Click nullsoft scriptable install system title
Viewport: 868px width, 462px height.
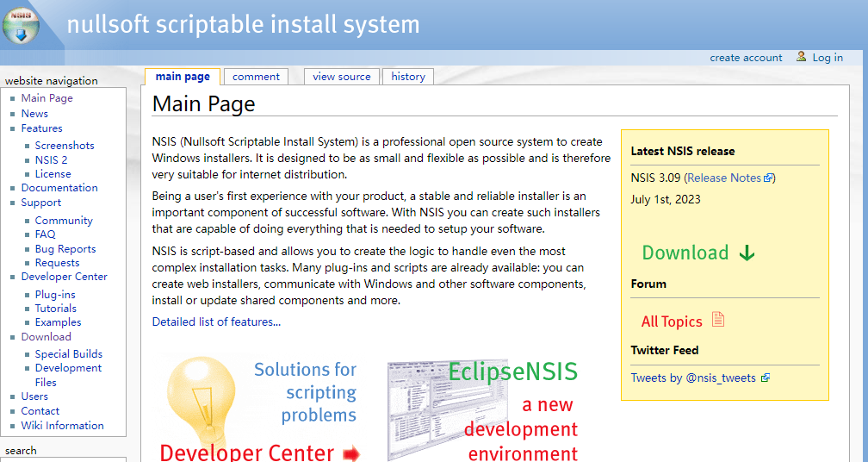[243, 25]
